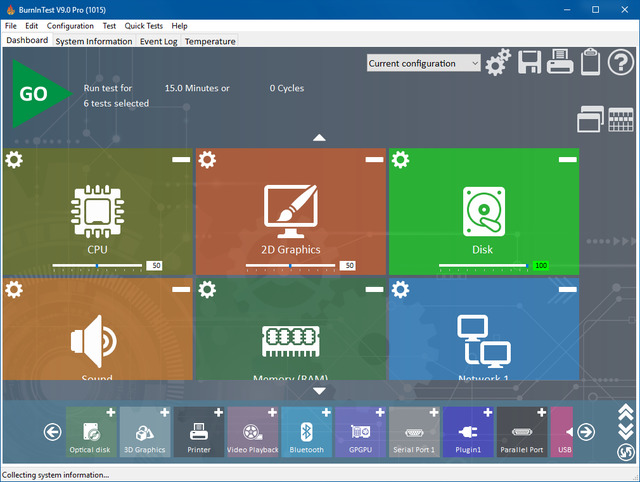Open CPU test settings gear
This screenshot has height=482, width=640.
(x=14, y=160)
